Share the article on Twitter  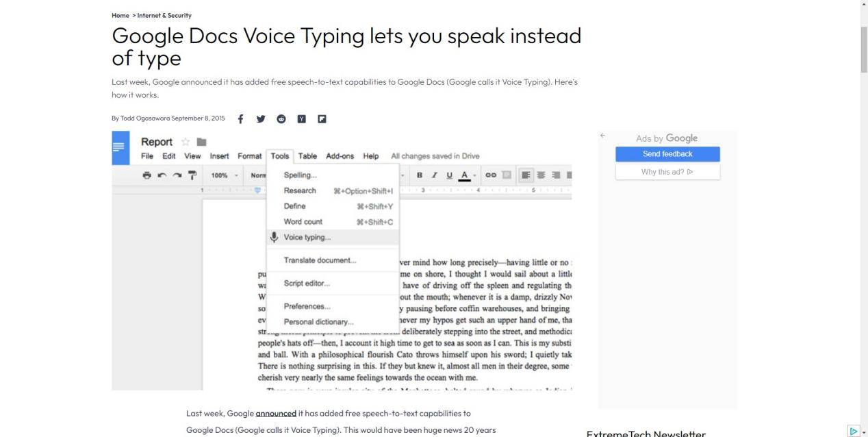[x=261, y=118]
